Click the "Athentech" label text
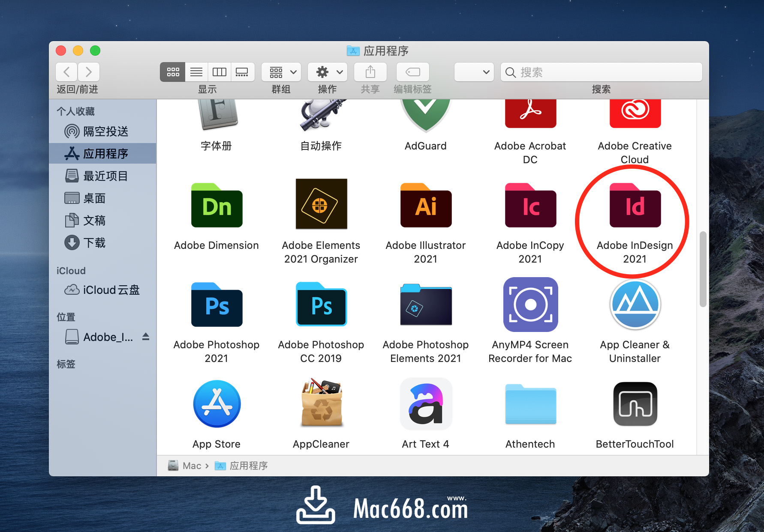 coord(530,444)
